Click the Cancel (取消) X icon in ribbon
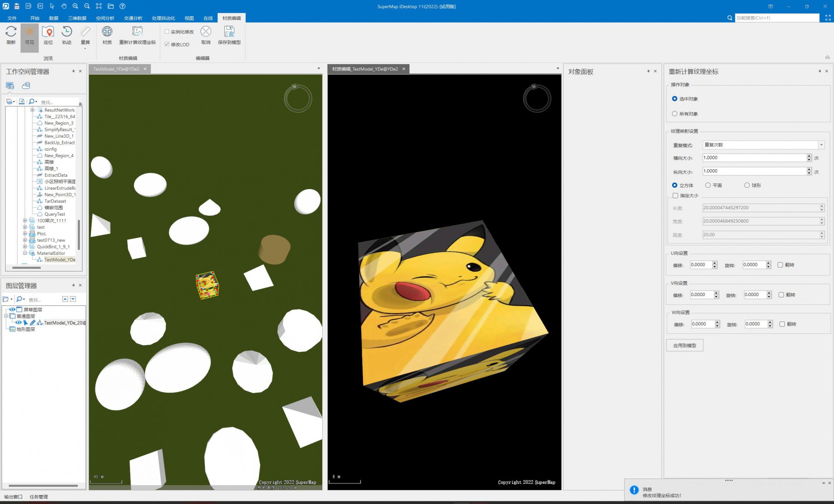The width and height of the screenshot is (834, 504). point(206,32)
